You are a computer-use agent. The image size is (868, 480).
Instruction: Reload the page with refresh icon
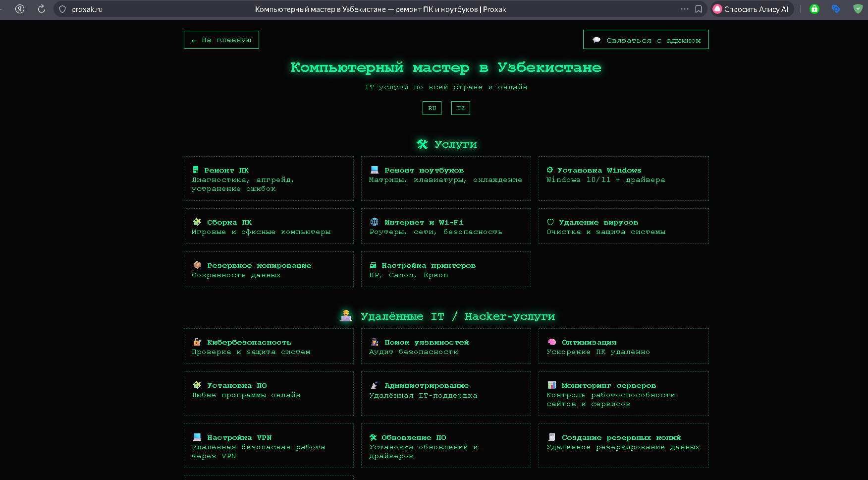[42, 9]
